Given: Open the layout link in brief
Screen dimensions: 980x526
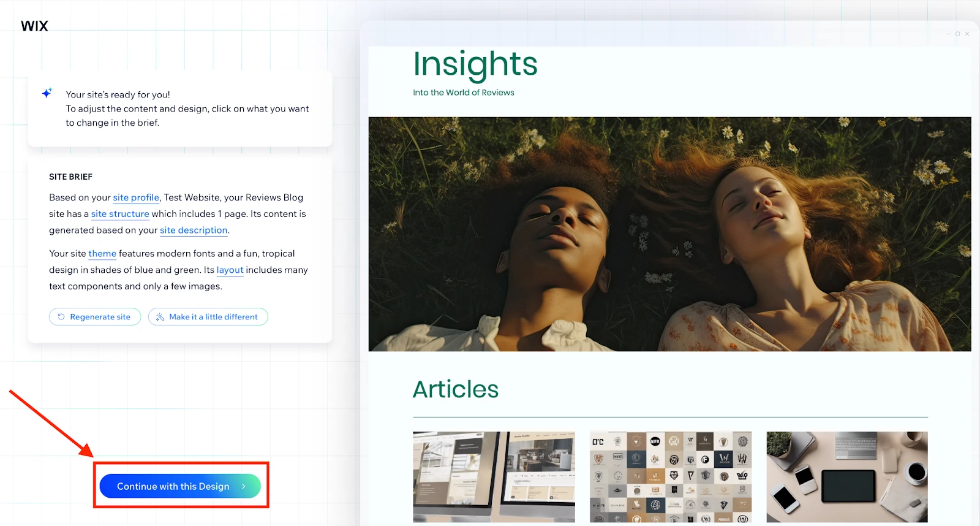Looking at the screenshot, I should pos(230,270).
